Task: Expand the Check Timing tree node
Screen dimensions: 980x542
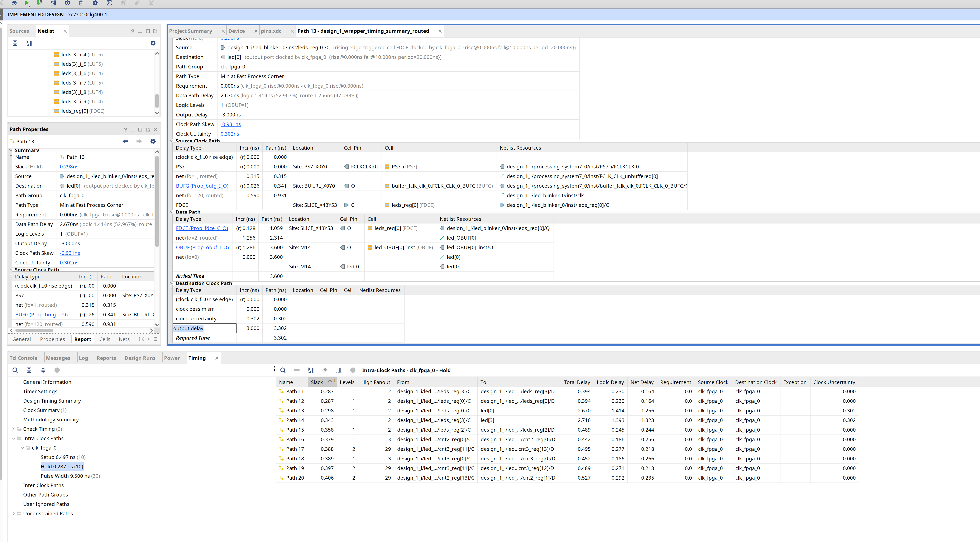Action: point(14,429)
